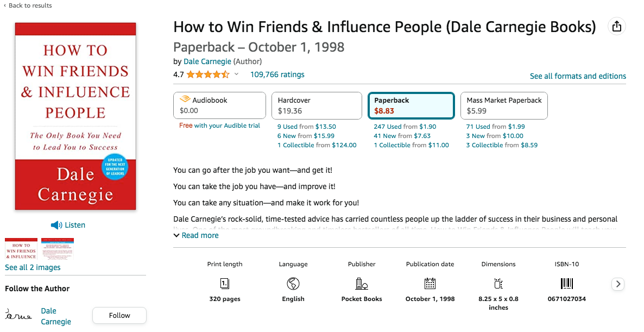The height and width of the screenshot is (332, 644).
Task: Expand the Read more description section
Action: pos(197,235)
